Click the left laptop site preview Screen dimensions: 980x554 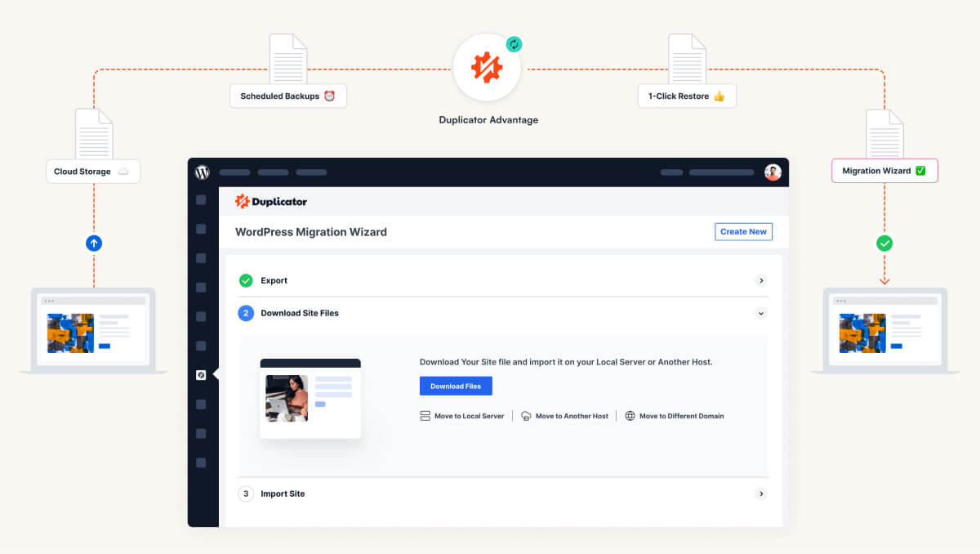(93, 331)
